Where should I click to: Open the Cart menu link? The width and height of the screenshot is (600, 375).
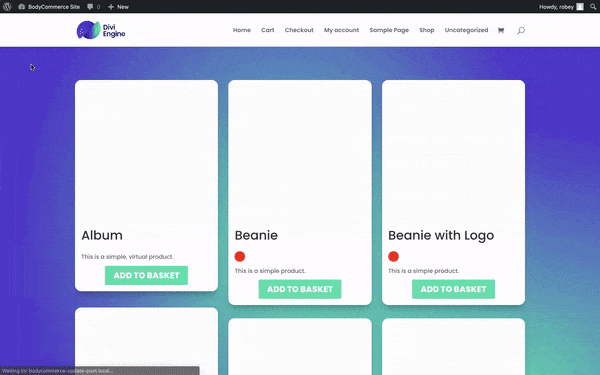point(267,30)
